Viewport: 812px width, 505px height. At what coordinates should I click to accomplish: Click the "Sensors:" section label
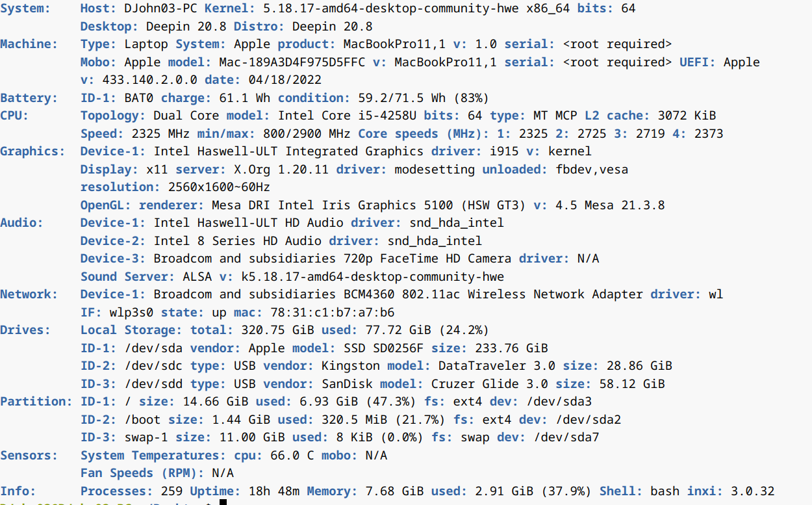point(29,456)
